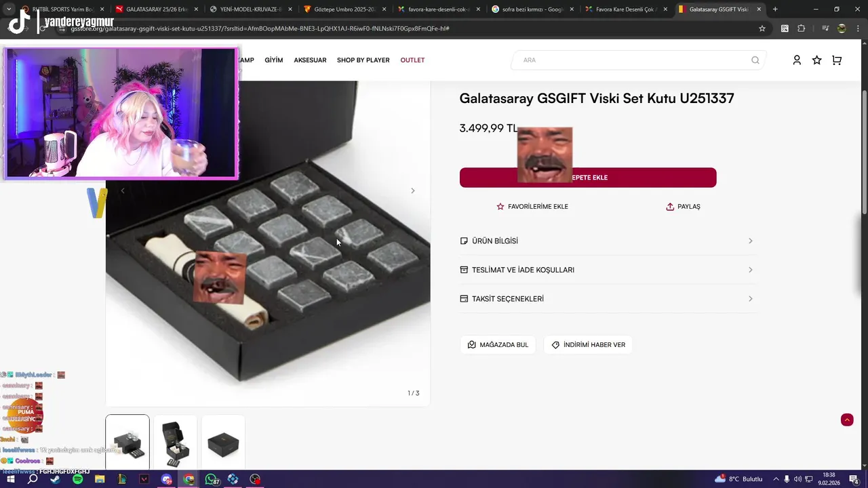Open the shopping cart icon
868x488 pixels.
click(x=837, y=60)
